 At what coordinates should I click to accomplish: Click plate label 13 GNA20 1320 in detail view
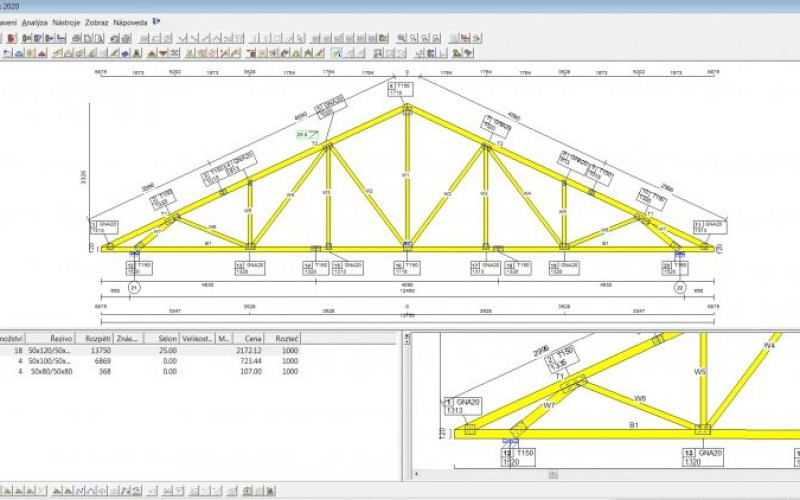coord(703,457)
